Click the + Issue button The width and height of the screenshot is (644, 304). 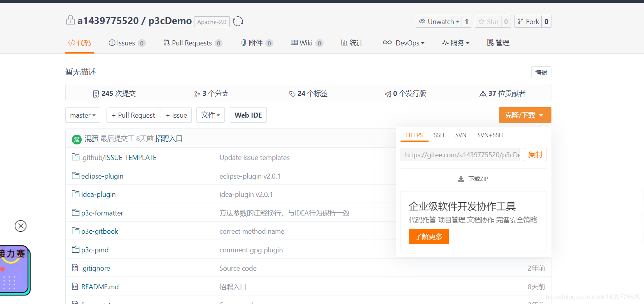pyautogui.click(x=176, y=115)
